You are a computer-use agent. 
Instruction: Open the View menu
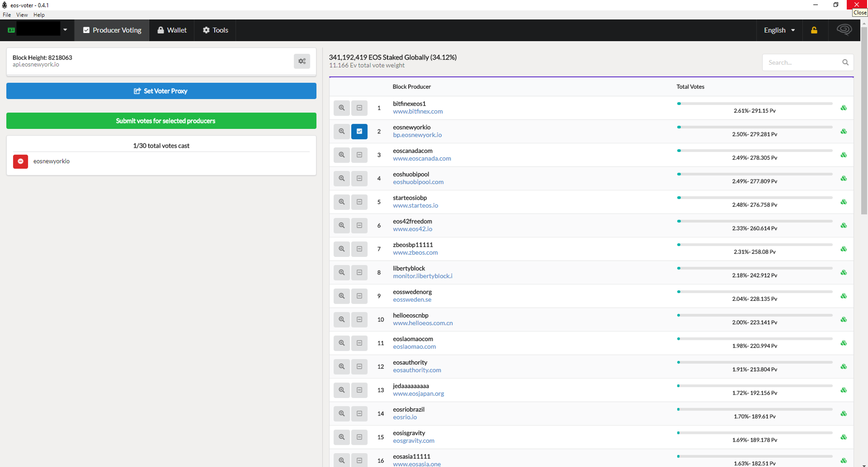coord(22,15)
